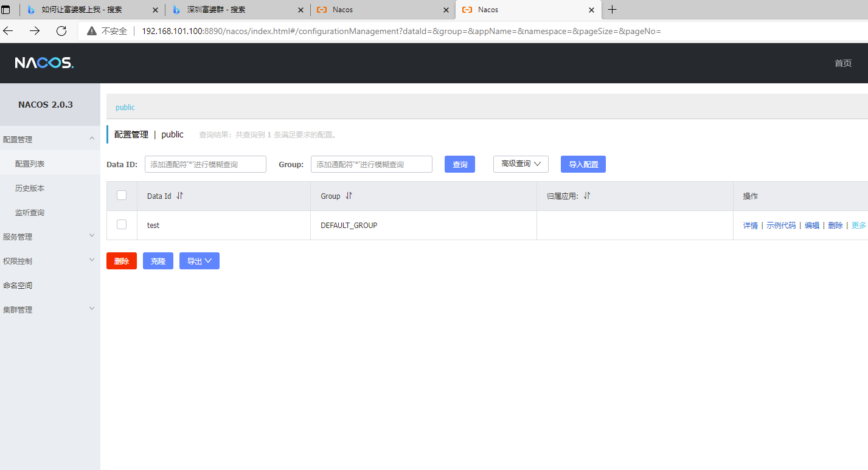Click the tab actions icon at far left
The image size is (868, 470).
(6, 10)
